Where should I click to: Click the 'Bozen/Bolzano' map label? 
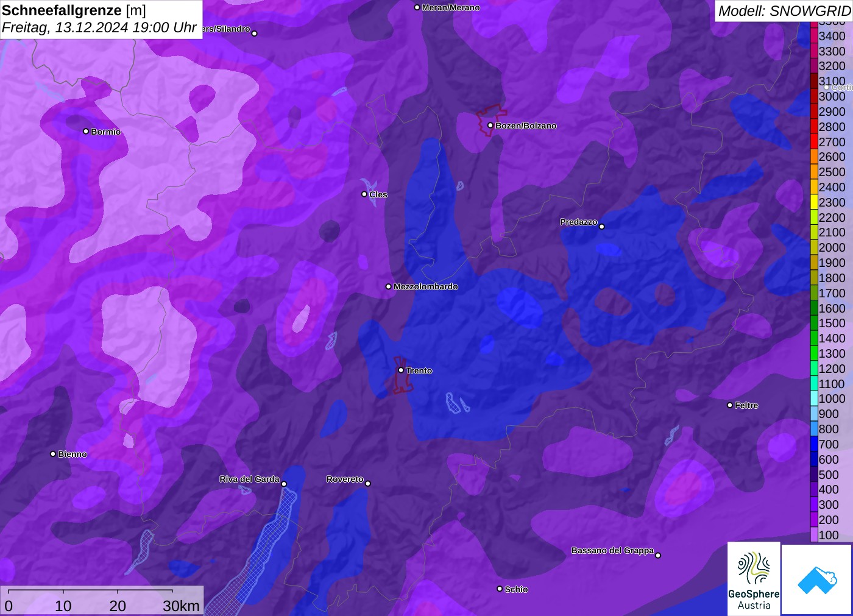[526, 126]
